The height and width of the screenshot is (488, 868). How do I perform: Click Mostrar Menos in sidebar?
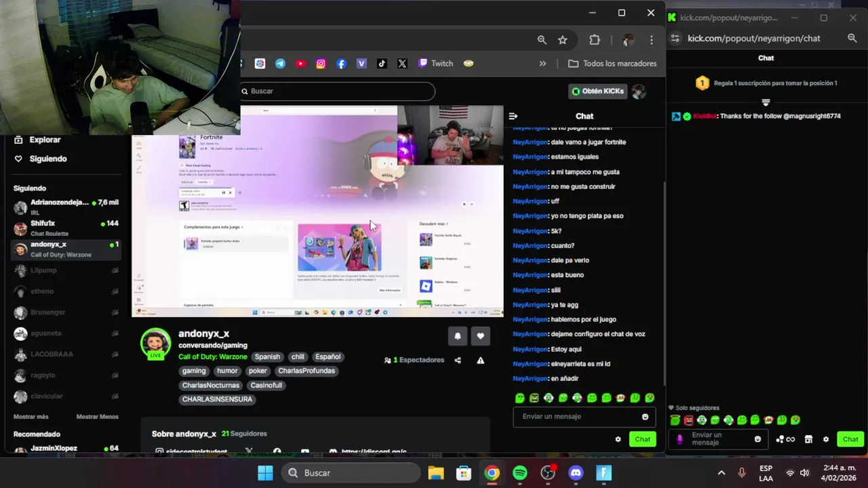(x=97, y=417)
